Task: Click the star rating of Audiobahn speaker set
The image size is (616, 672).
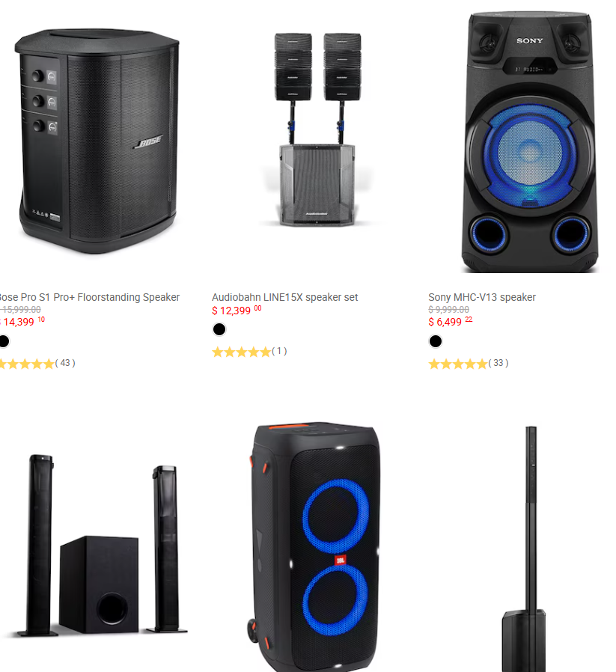Action: (x=242, y=352)
